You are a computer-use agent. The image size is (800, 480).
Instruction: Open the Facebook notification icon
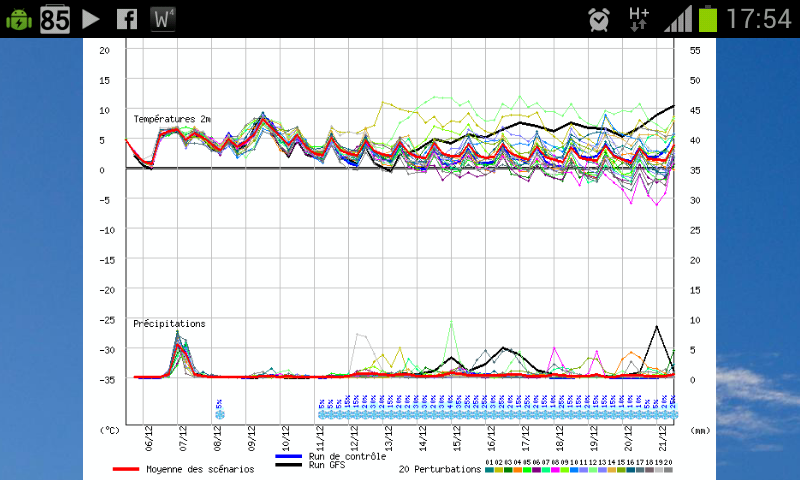[x=127, y=19]
